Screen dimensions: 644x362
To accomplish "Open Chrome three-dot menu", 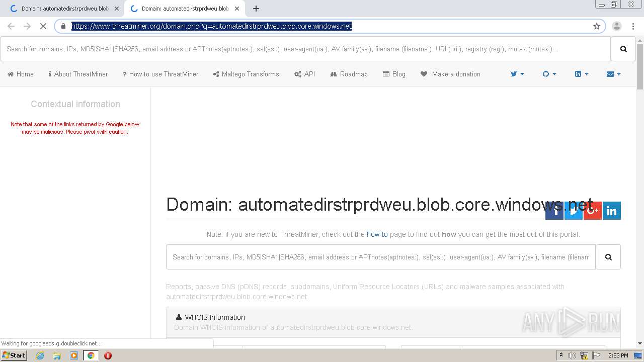I will click(632, 26).
